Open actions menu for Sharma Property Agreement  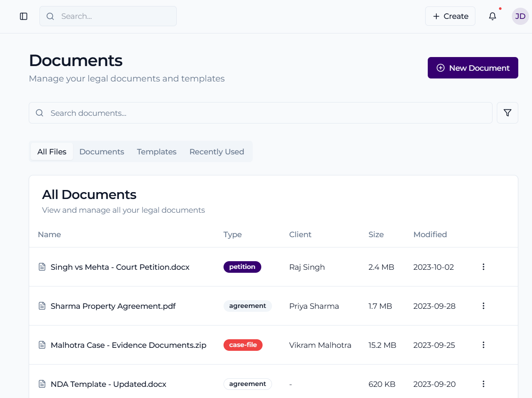tap(483, 306)
